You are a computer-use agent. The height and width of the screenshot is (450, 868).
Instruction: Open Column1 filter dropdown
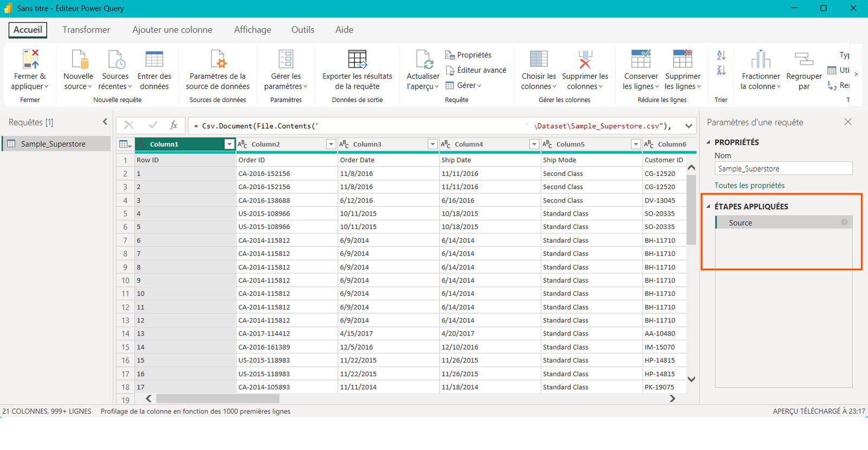[x=229, y=144]
